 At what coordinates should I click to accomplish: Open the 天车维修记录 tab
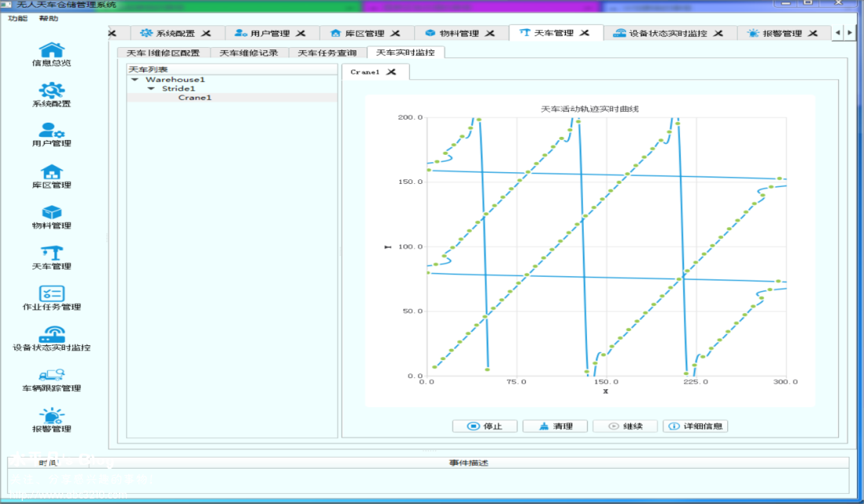tap(249, 53)
